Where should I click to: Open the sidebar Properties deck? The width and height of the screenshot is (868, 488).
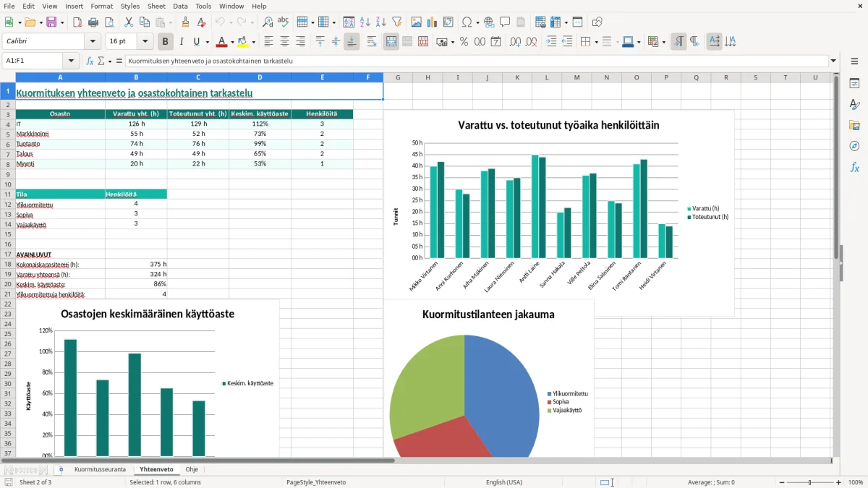(854, 84)
